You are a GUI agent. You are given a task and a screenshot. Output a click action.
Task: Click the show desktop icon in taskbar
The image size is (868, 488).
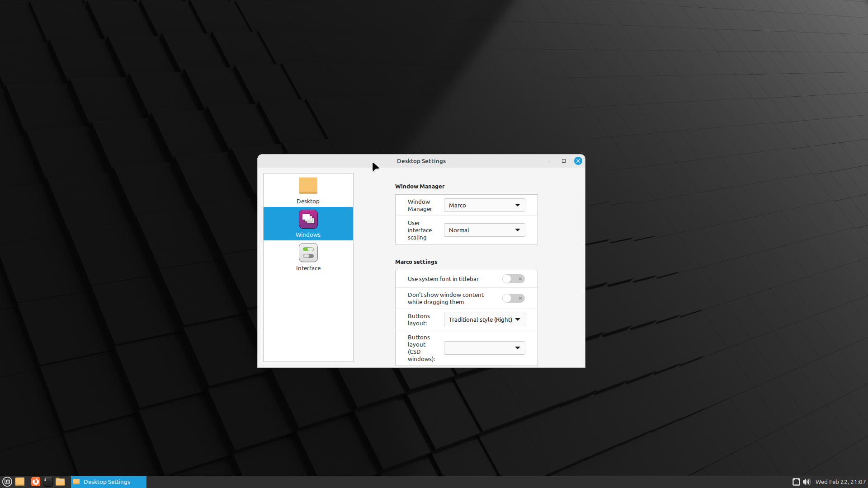click(x=20, y=482)
